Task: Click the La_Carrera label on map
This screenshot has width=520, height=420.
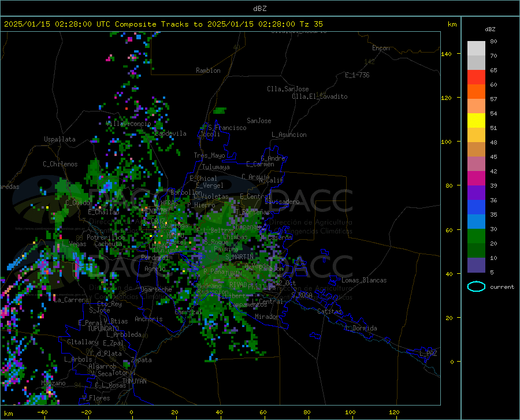Action: point(71,300)
